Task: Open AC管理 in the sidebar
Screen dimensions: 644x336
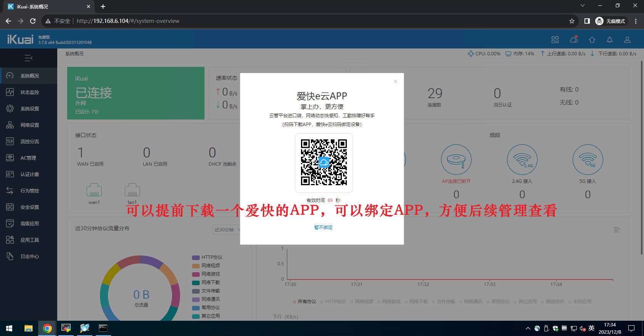Action: pyautogui.click(x=29, y=158)
